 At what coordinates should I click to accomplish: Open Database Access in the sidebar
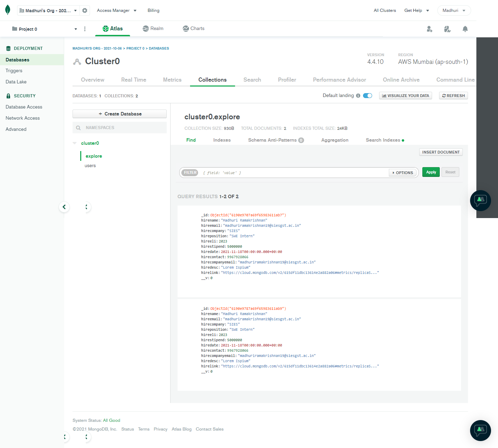pos(24,107)
